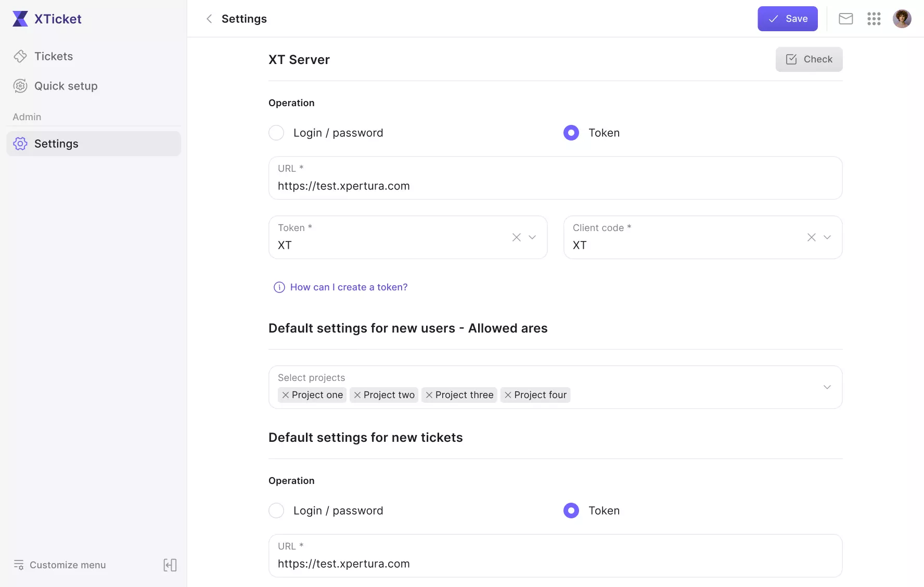Click the XT Server heading
Image resolution: width=924 pixels, height=587 pixels.
pos(299,60)
